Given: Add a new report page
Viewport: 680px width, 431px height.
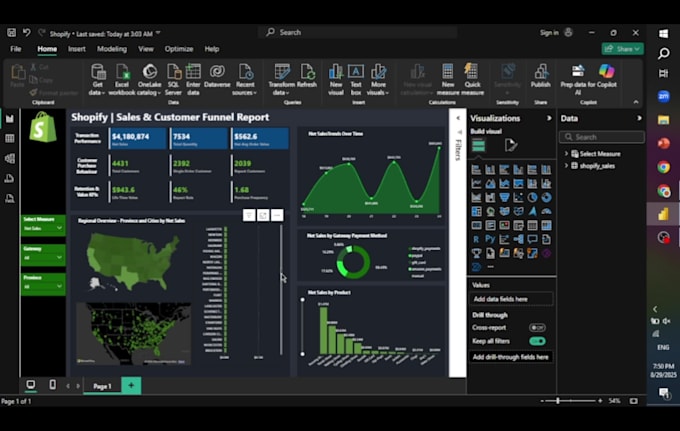Looking at the screenshot, I should coord(131,385).
